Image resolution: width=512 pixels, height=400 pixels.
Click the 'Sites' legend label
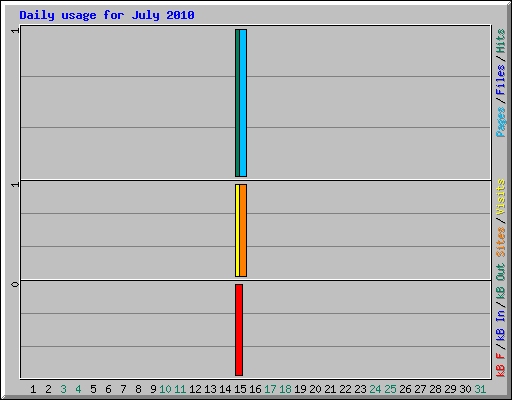point(500,242)
